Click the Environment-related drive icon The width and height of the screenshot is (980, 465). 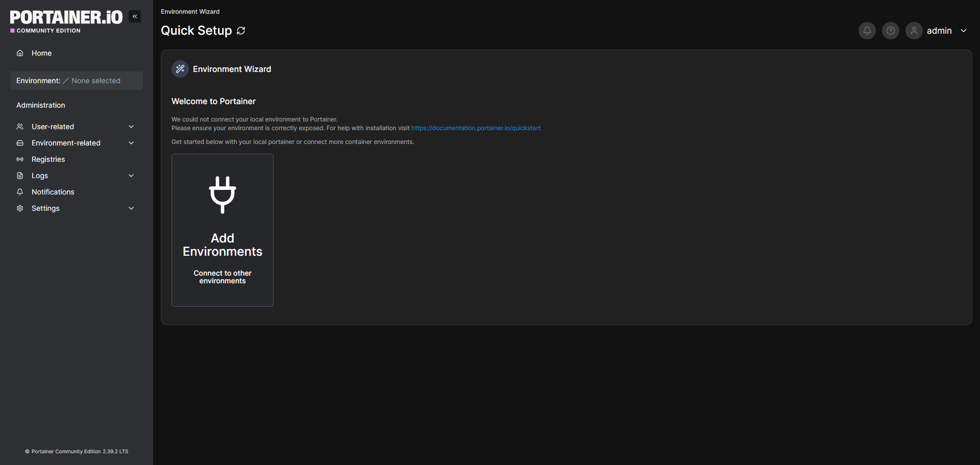click(x=20, y=143)
